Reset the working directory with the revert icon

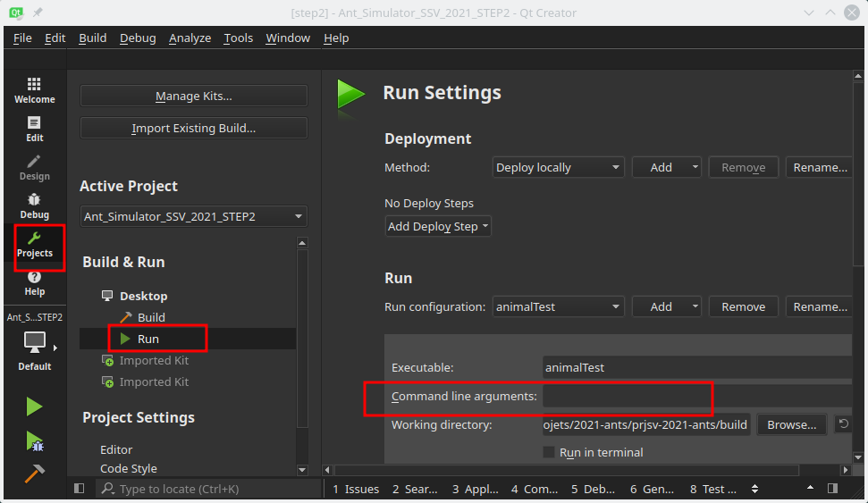coord(843,423)
